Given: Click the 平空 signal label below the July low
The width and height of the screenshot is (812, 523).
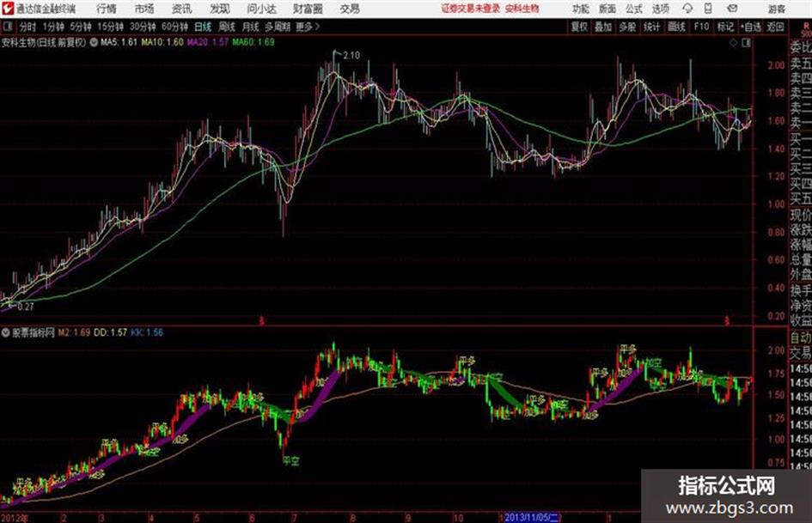Looking at the screenshot, I should click(290, 460).
